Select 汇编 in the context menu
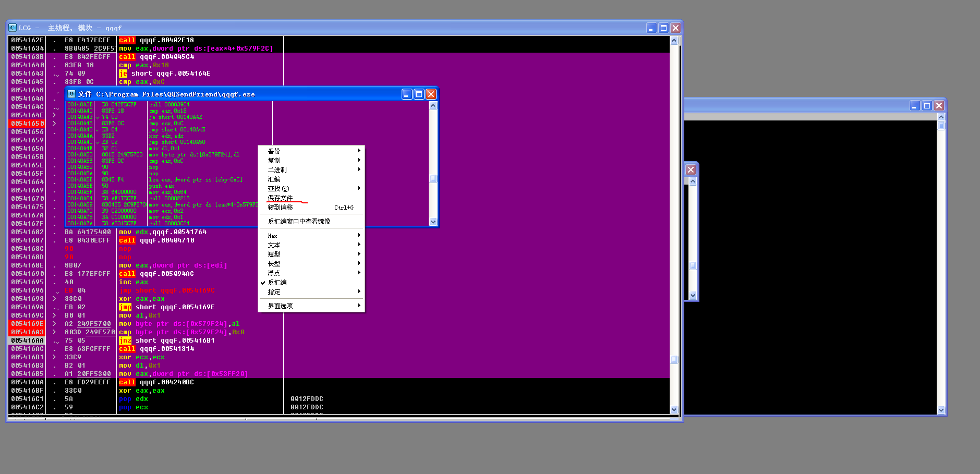 coord(311,179)
